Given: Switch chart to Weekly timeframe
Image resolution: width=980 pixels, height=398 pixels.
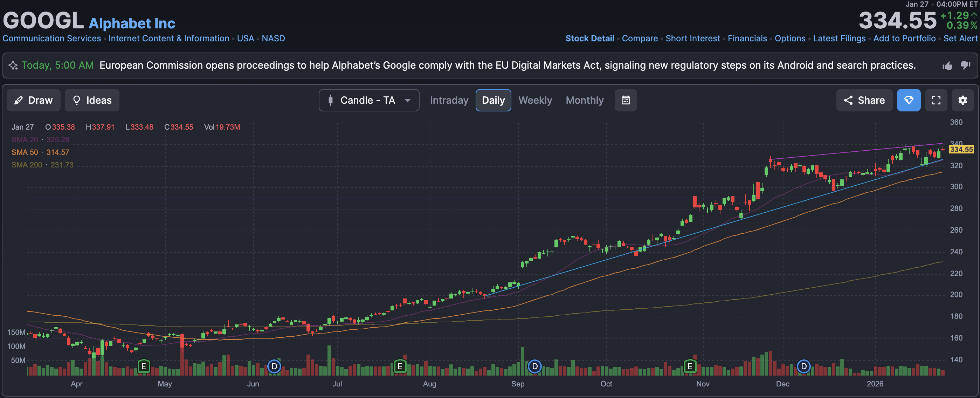Looking at the screenshot, I should pyautogui.click(x=535, y=100).
